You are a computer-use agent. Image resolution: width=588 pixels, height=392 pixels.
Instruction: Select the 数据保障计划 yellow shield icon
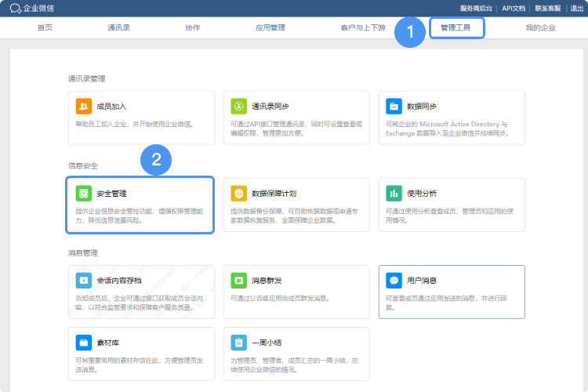(239, 193)
